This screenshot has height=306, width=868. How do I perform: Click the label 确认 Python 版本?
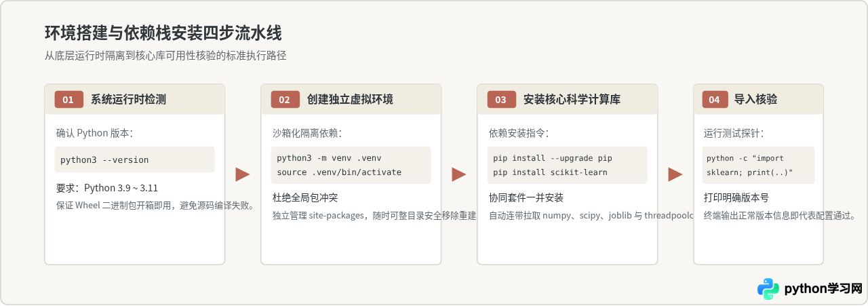[94, 133]
